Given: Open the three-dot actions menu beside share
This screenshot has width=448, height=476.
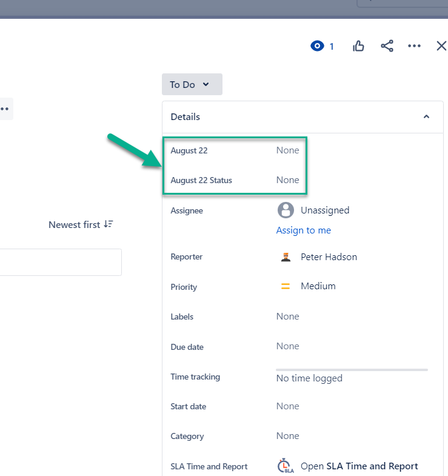Looking at the screenshot, I should click(414, 46).
